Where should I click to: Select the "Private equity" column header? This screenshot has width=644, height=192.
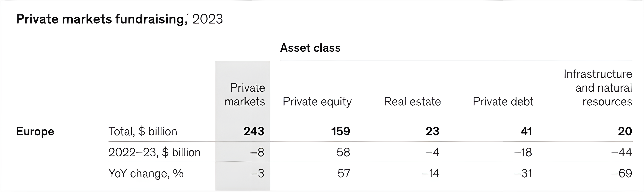click(317, 102)
